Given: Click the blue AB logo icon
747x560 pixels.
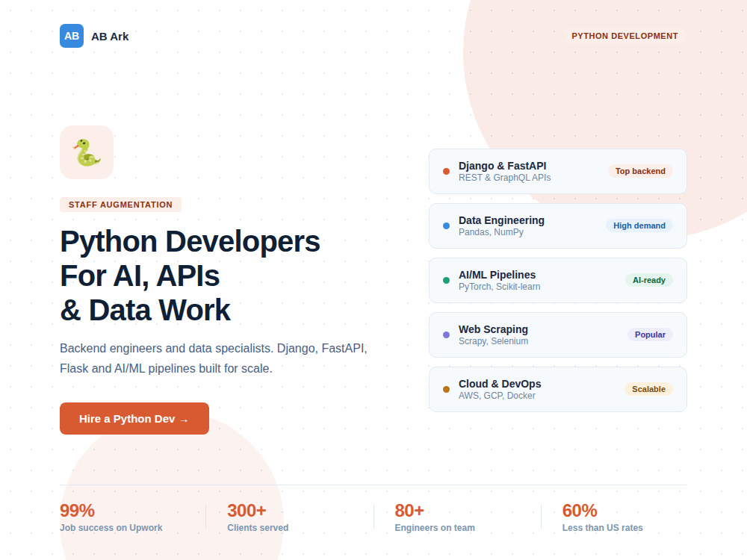Looking at the screenshot, I should (72, 36).
